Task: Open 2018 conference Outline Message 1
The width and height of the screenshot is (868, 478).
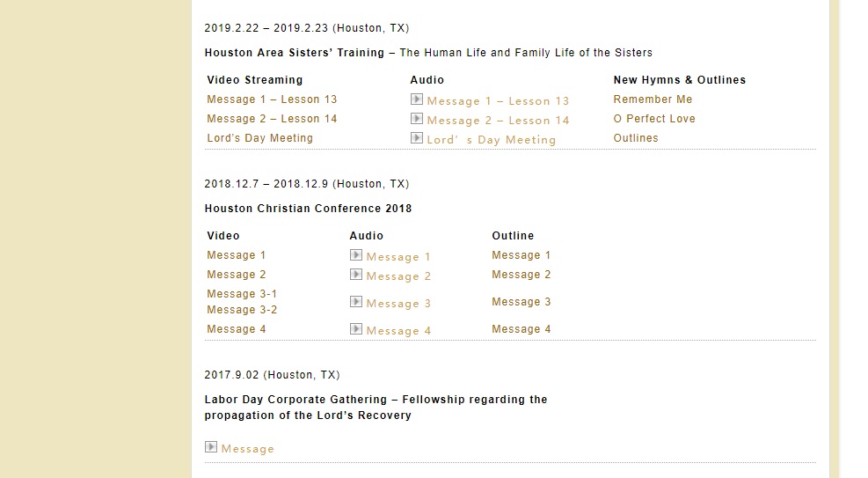Action: click(522, 255)
